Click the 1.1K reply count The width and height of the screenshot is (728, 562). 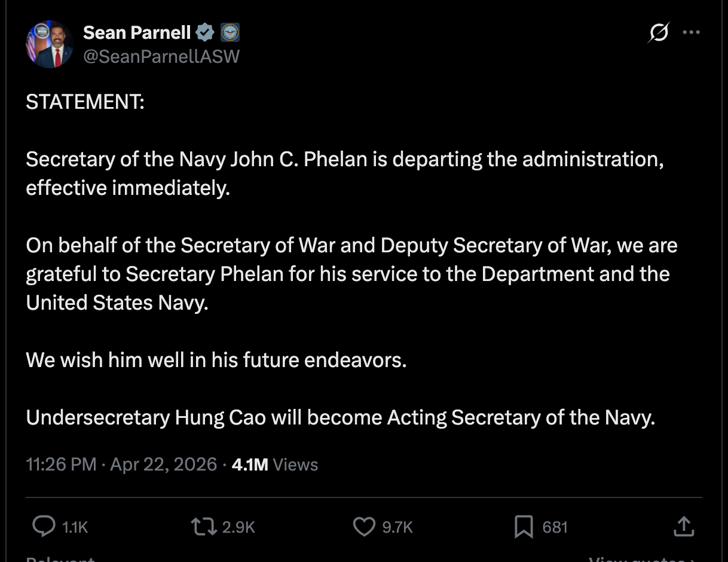click(x=74, y=527)
